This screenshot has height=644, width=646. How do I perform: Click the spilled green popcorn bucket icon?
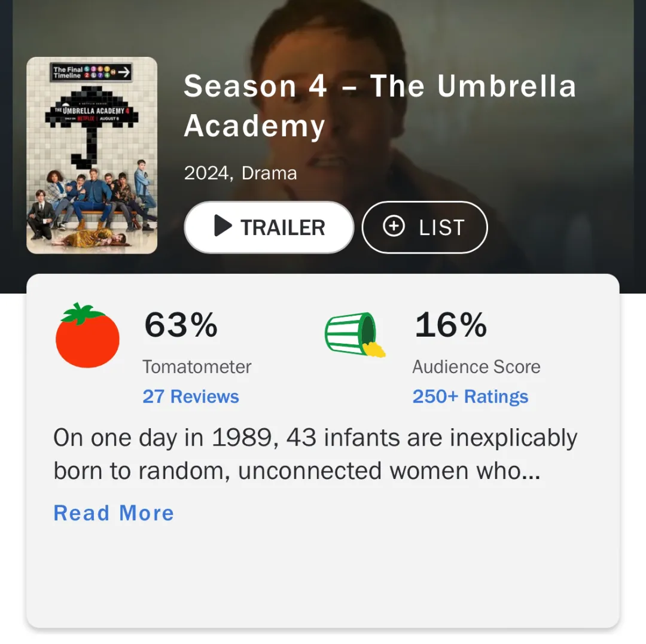(x=354, y=334)
